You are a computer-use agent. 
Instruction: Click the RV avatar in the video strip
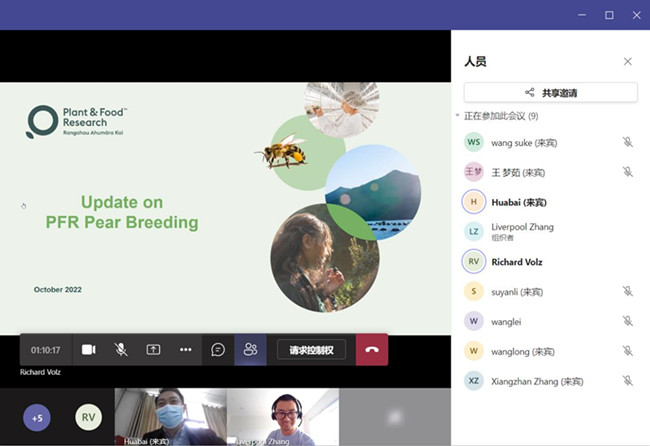pyautogui.click(x=88, y=417)
